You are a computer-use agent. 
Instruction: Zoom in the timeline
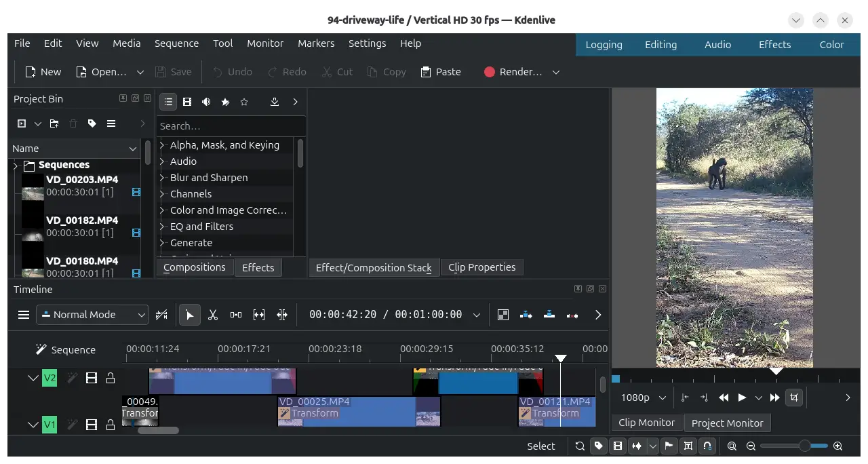coord(837,446)
